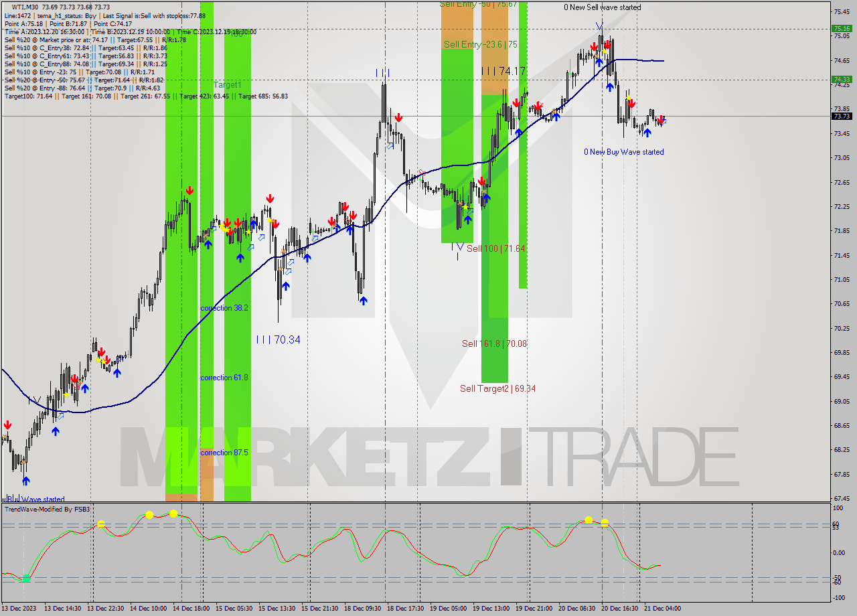The height and width of the screenshot is (616, 857).
Task: Click the 'Sell Entry -50 | 75.67' label
Action: pyautogui.click(x=479, y=4)
